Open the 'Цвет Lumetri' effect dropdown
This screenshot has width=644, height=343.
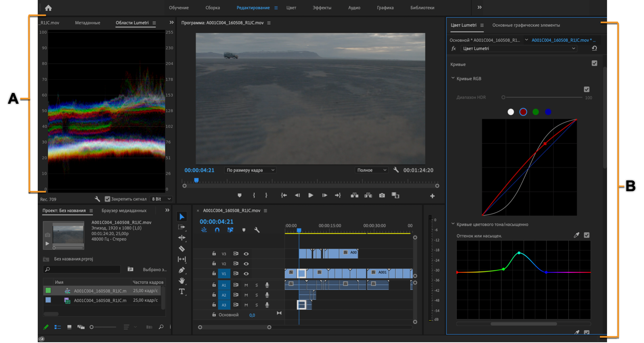[x=519, y=48]
